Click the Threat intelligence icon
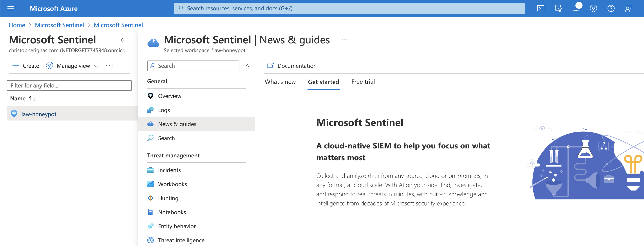The width and height of the screenshot is (644, 246). [150, 240]
